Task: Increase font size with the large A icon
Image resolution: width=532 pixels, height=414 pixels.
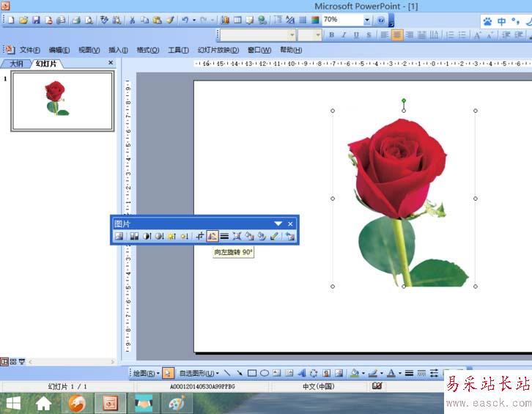Action: (477, 34)
